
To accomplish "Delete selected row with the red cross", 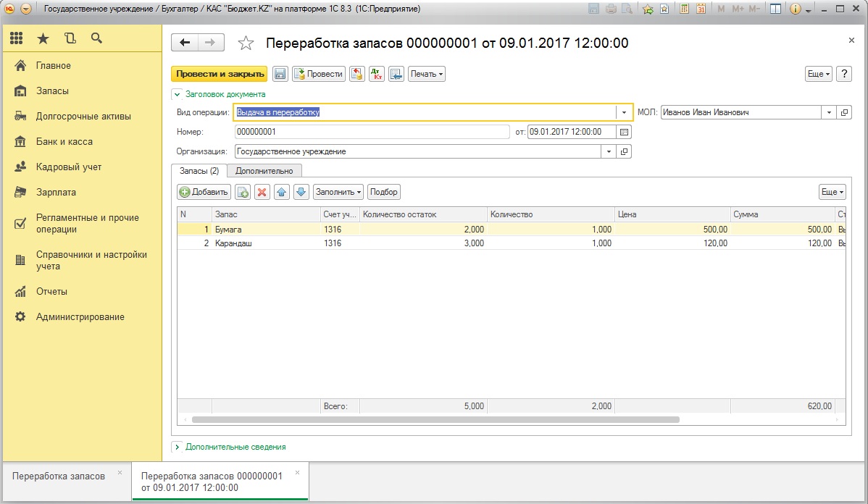I will 262,192.
